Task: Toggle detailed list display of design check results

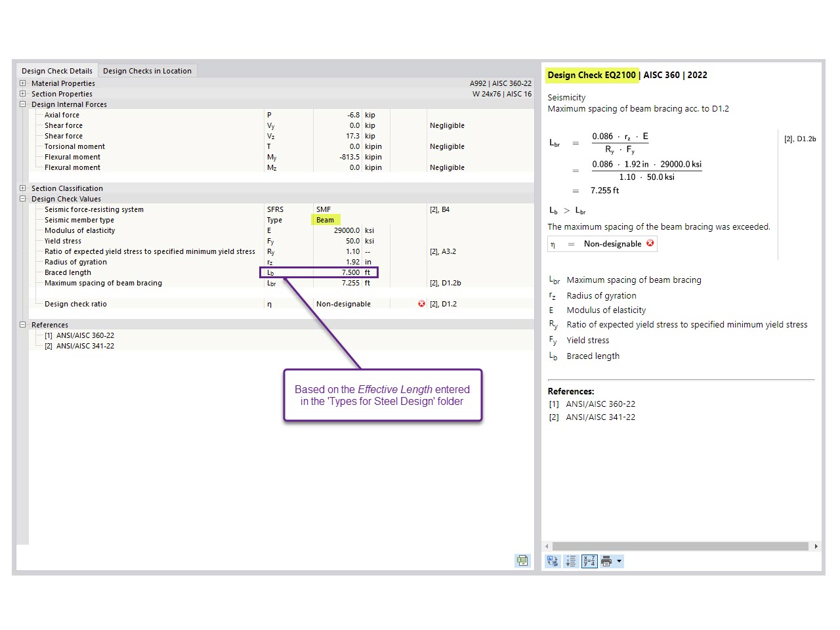Action: (x=570, y=560)
